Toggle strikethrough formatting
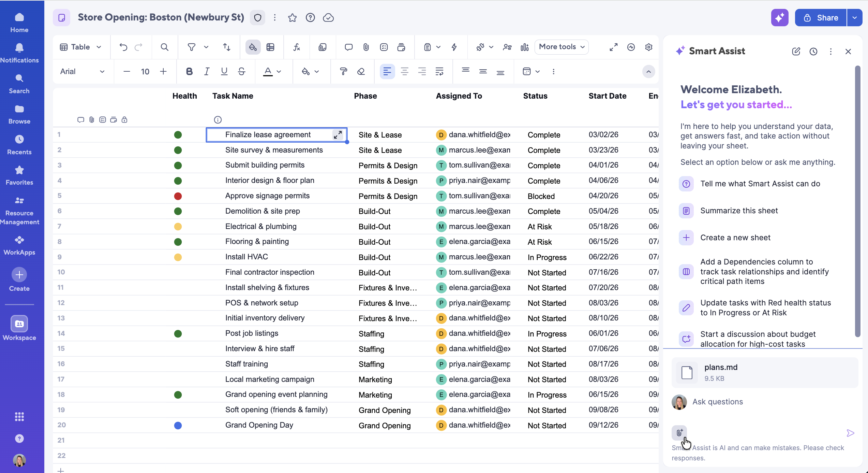868x473 pixels. tap(242, 71)
